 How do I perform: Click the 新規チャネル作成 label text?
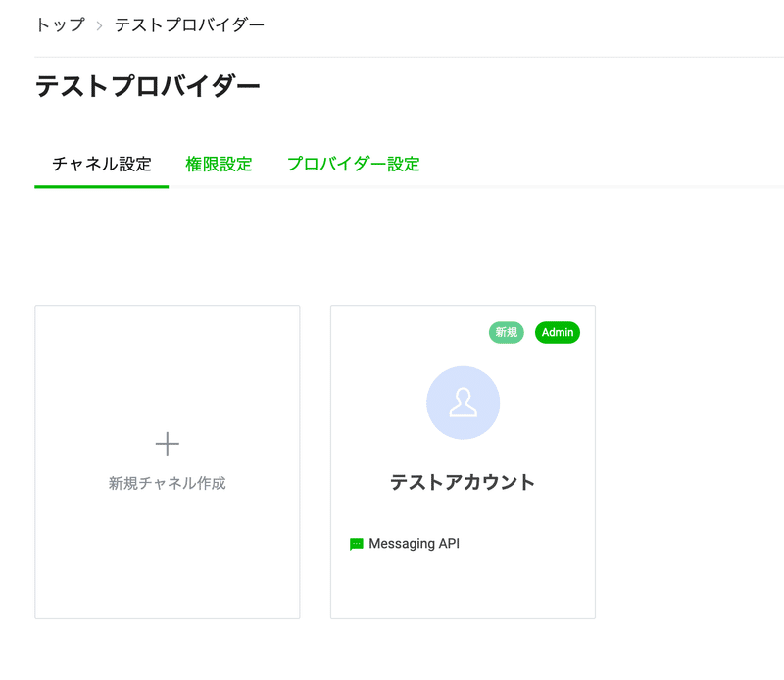tap(167, 485)
